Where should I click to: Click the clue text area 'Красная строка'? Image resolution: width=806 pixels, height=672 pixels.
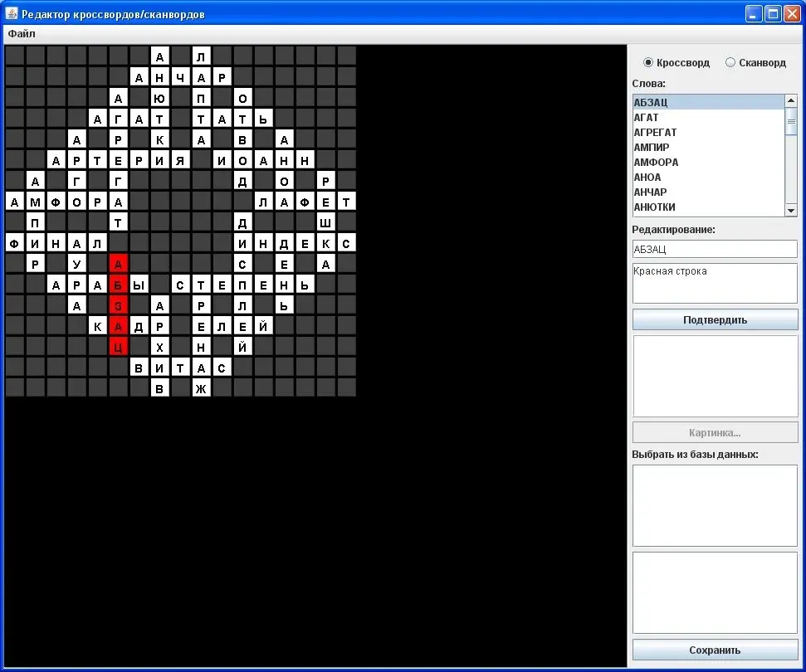[714, 283]
